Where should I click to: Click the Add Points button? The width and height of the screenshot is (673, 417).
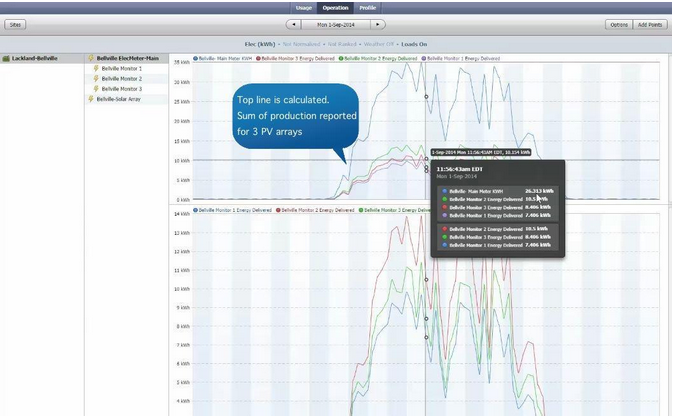click(x=649, y=25)
